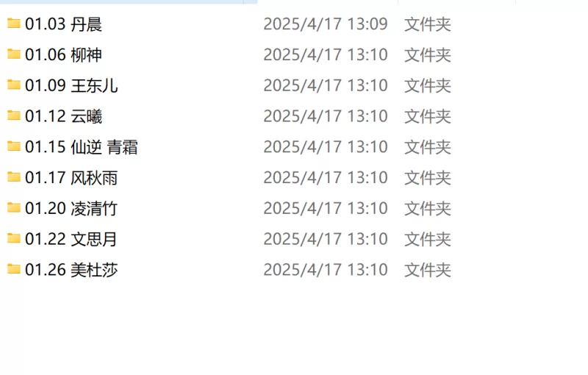Select the folder name 01.03 丹晨
The width and height of the screenshot is (588, 375).
pos(63,24)
